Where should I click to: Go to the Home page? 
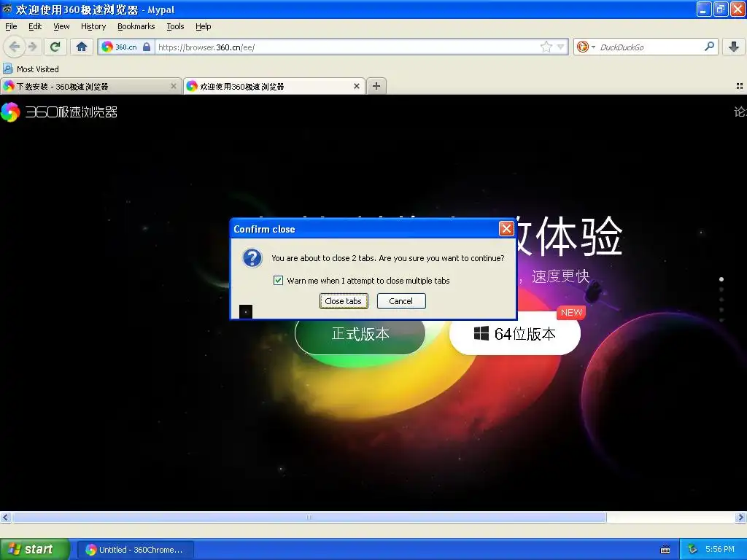point(82,47)
